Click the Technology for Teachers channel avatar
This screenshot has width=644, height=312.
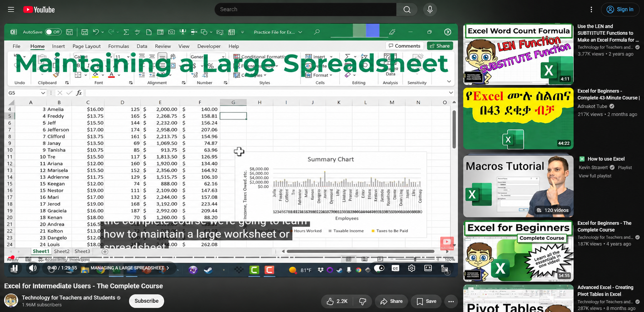click(11, 301)
